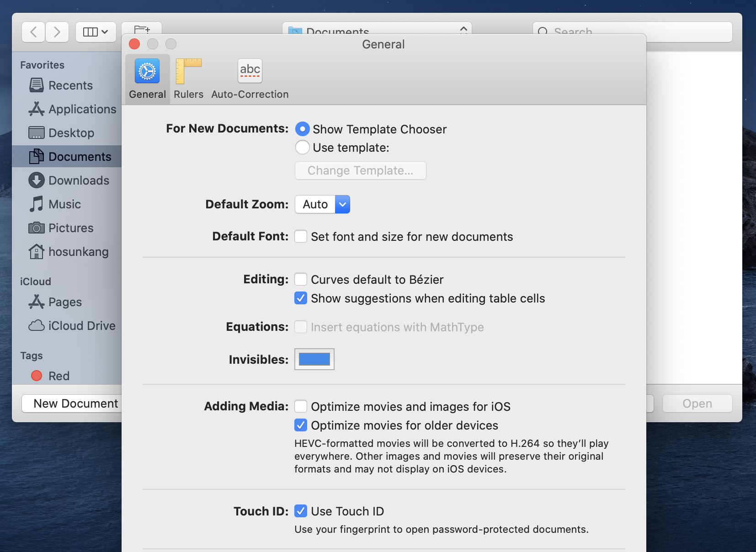Open Downloads in the sidebar
756x552 pixels.
pos(67,180)
